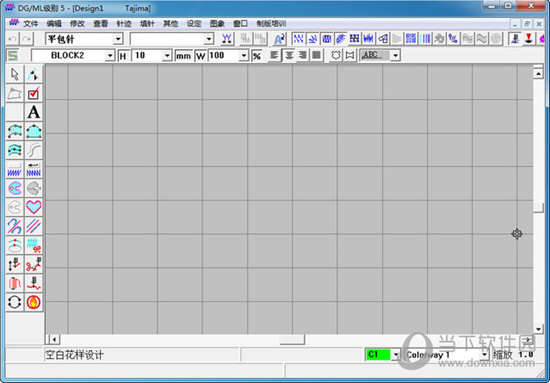Toggle the blue zigzag stitch view icon
Image resolution: width=550 pixels, height=383 pixels.
click(299, 39)
